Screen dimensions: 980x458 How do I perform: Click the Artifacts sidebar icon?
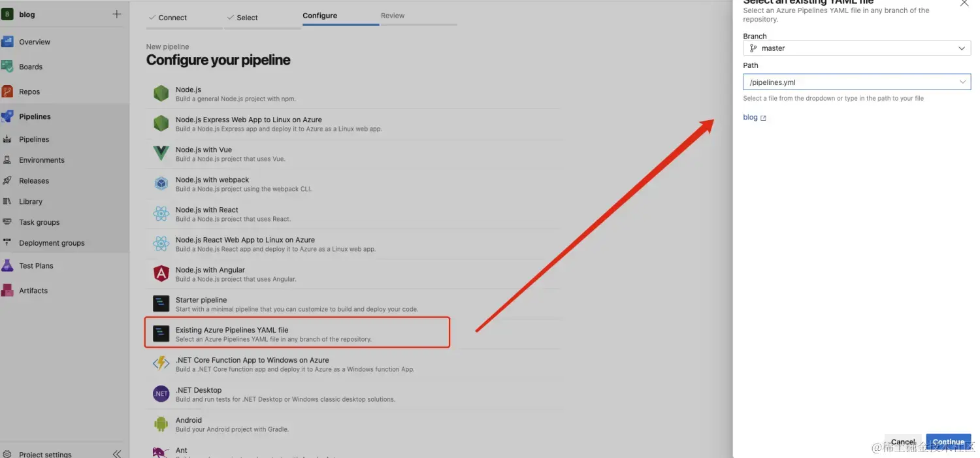pos(7,290)
